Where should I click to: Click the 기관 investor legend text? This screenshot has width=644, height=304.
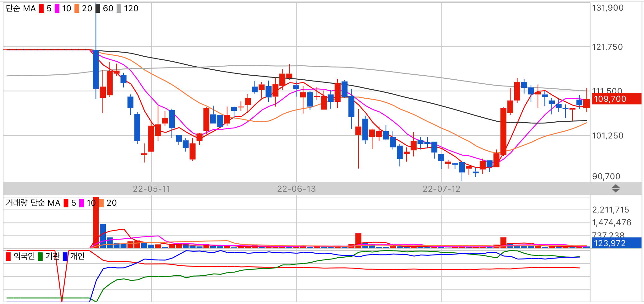pyautogui.click(x=52, y=256)
